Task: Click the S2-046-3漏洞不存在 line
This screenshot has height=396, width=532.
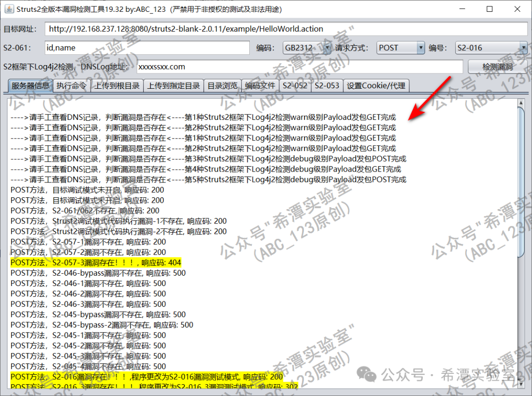Action: [88, 304]
